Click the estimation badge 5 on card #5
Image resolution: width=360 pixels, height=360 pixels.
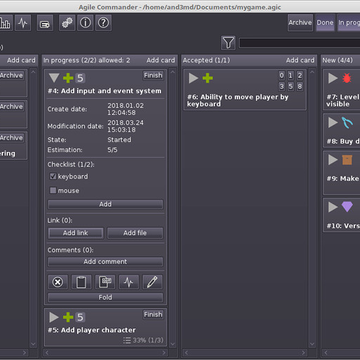pos(80,317)
